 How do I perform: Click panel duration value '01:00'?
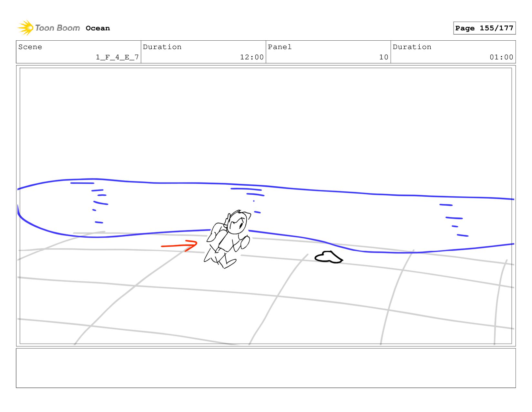pos(501,57)
